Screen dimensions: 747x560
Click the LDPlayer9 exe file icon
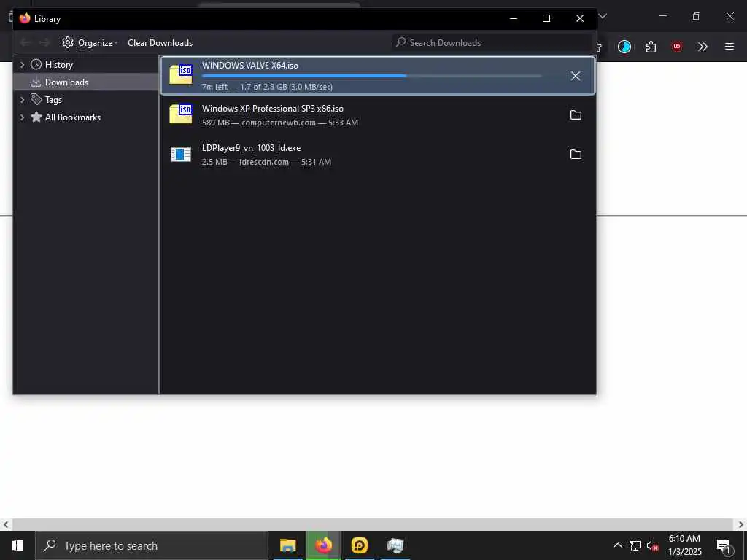(x=181, y=155)
